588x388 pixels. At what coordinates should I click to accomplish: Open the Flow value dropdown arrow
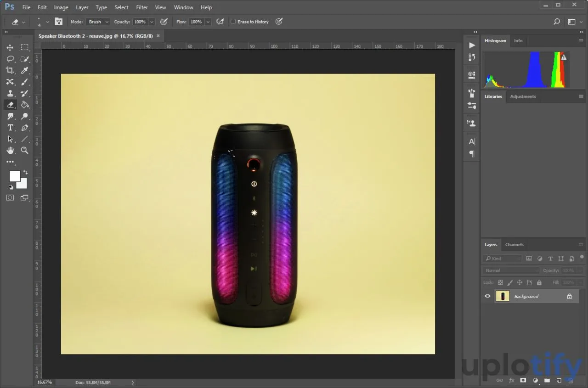(208, 22)
